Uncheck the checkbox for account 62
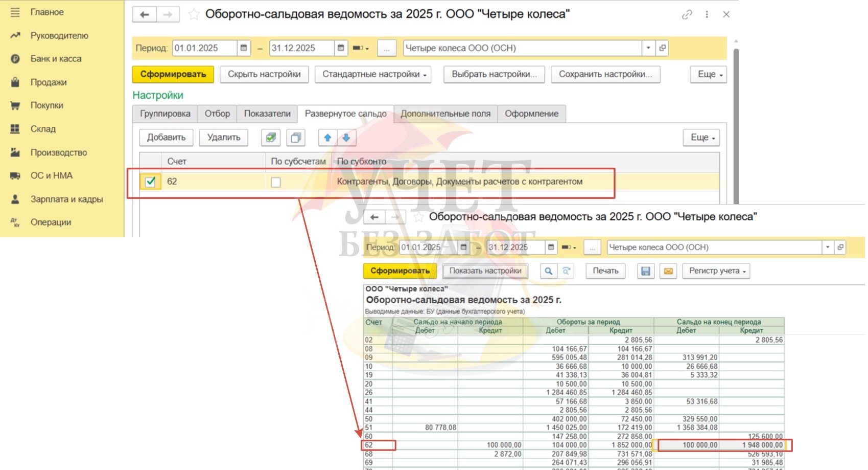 point(150,182)
